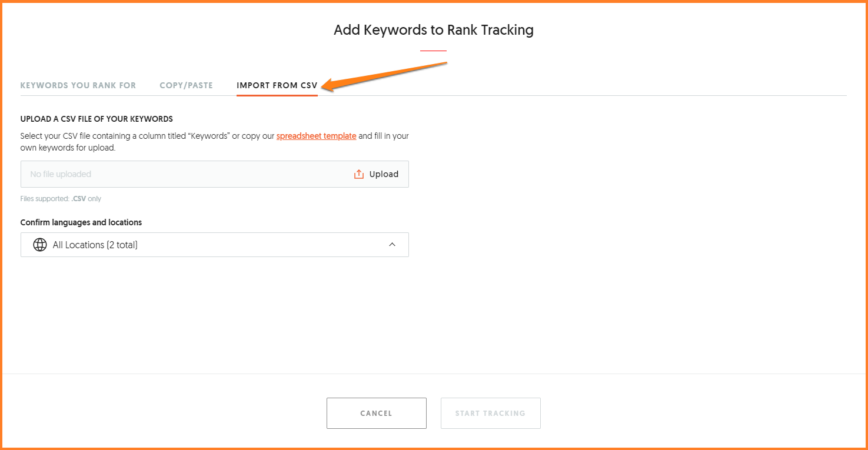Click the Upload button label
Viewport: 868px width, 450px height.
384,174
